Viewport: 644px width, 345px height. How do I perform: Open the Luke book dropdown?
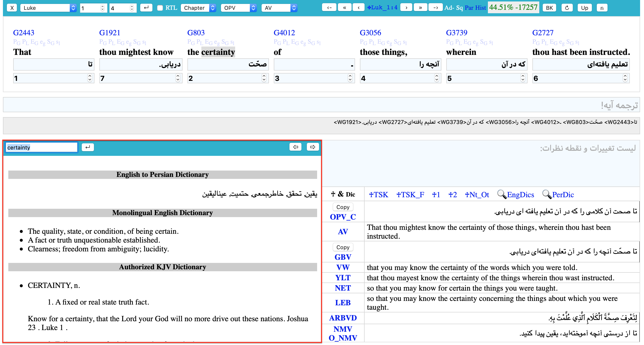(x=48, y=8)
